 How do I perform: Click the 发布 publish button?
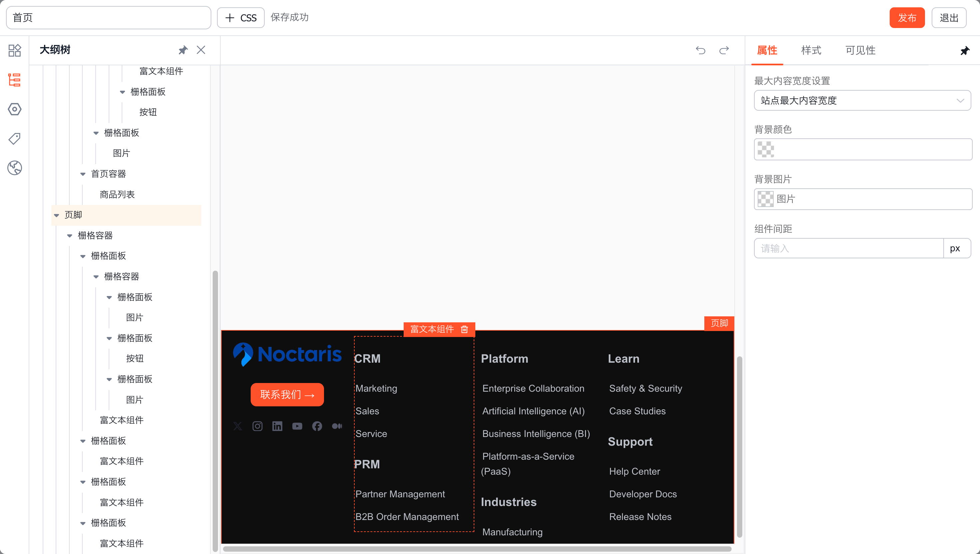click(x=907, y=18)
